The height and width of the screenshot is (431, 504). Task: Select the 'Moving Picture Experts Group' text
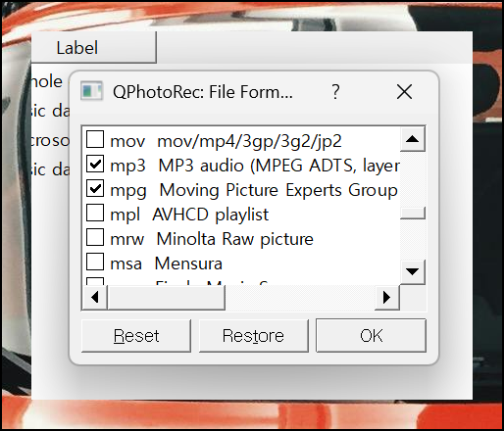278,190
